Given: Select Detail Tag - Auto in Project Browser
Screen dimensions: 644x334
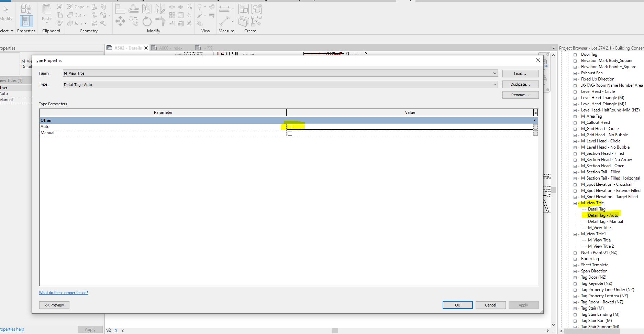Looking at the screenshot, I should point(603,215).
